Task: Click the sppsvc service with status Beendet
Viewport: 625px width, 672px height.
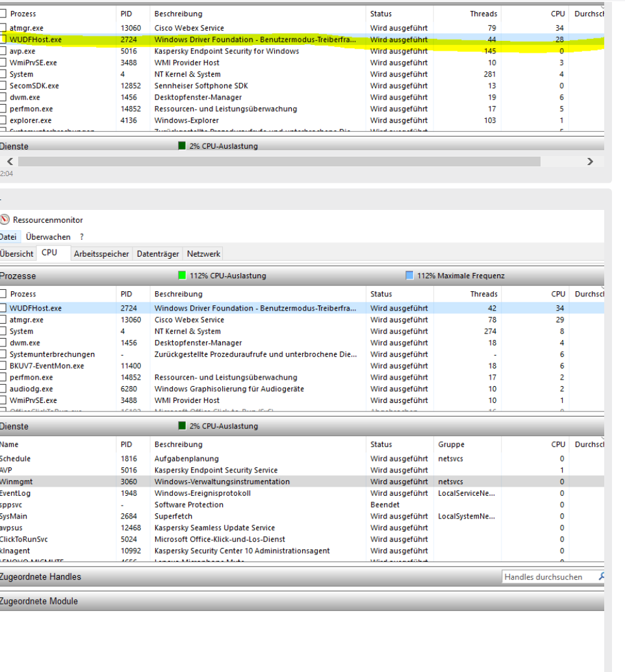Action: coord(302,504)
